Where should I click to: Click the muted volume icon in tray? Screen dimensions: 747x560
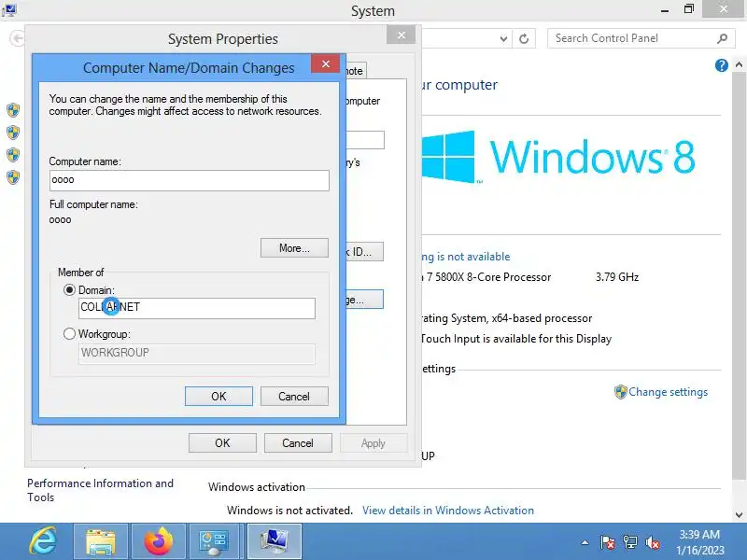click(x=653, y=542)
